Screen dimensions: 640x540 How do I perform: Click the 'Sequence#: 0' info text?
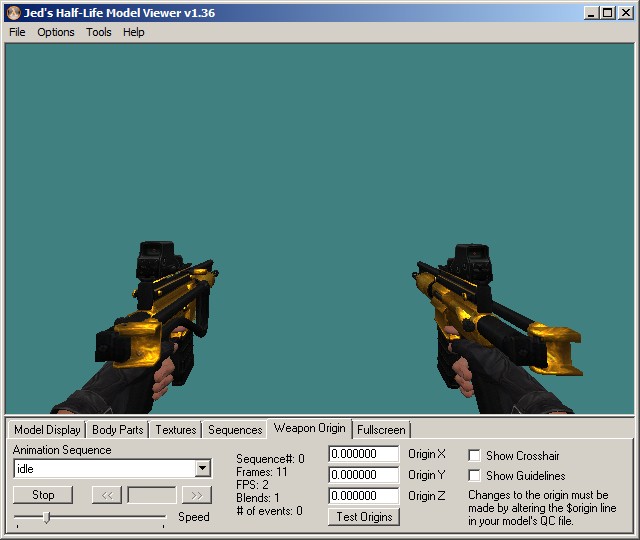pos(270,459)
